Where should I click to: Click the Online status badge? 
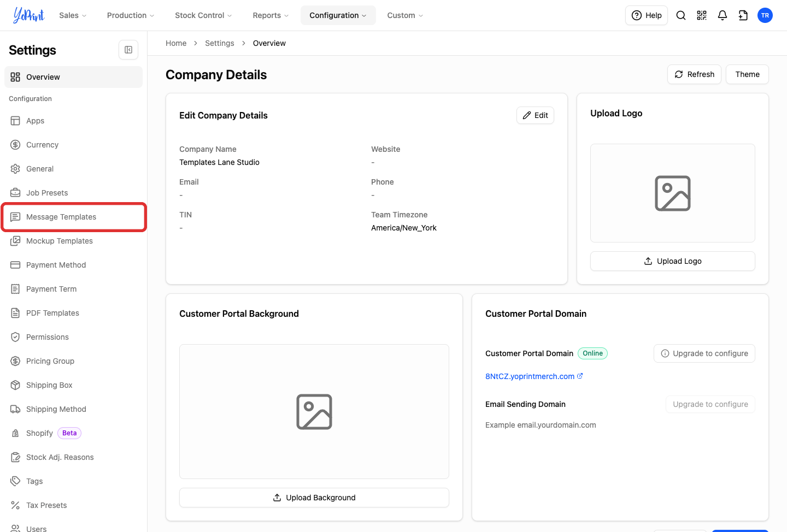coord(592,353)
